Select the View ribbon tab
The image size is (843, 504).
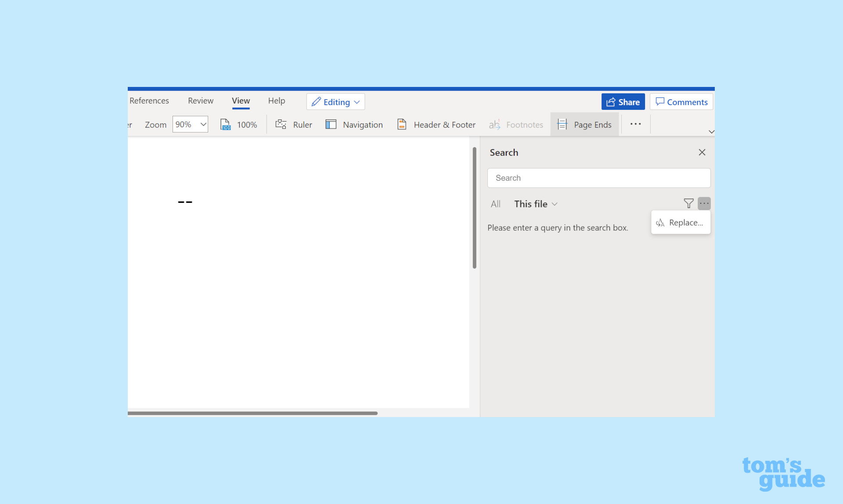tap(240, 100)
